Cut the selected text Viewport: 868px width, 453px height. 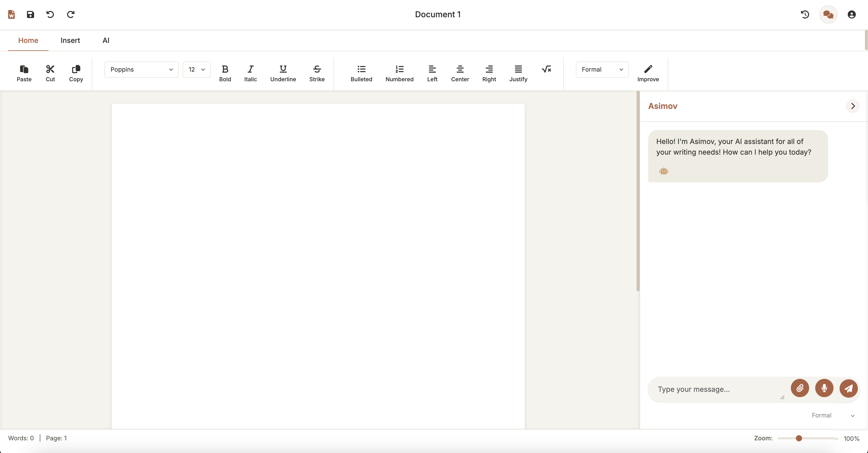[50, 73]
